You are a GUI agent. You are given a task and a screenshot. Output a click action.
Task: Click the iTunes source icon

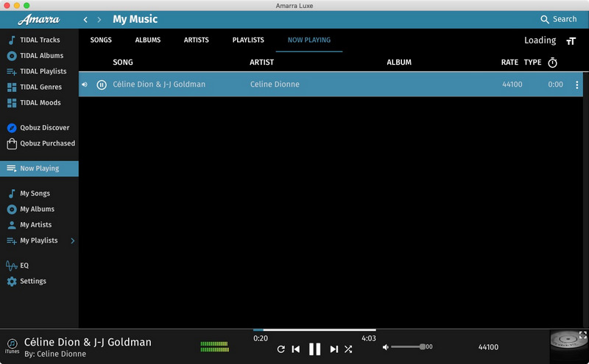12,346
